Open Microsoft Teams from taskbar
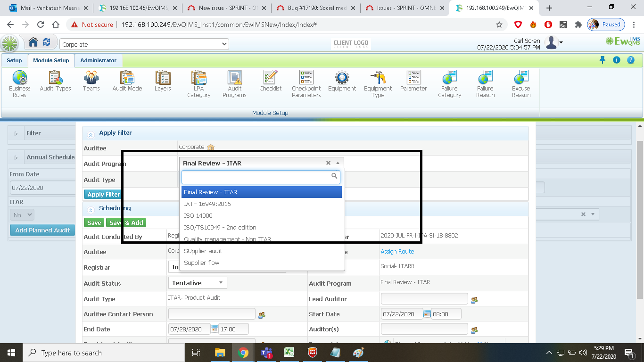The image size is (644, 362). pyautogui.click(x=267, y=353)
